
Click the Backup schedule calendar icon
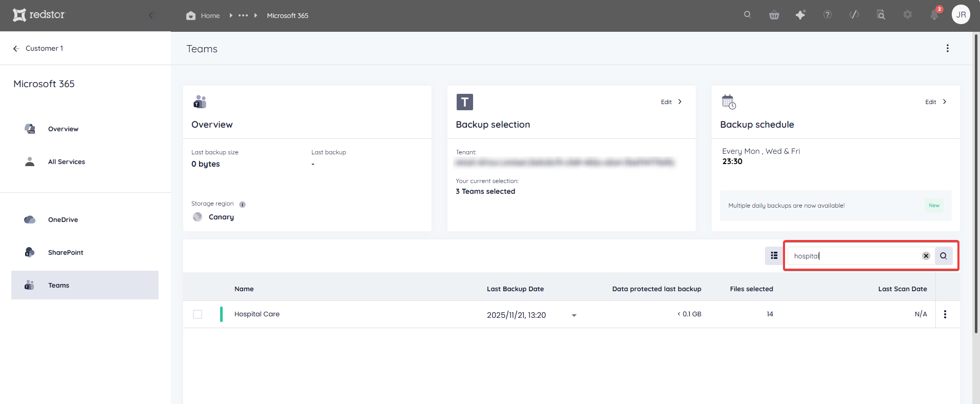coord(729,102)
